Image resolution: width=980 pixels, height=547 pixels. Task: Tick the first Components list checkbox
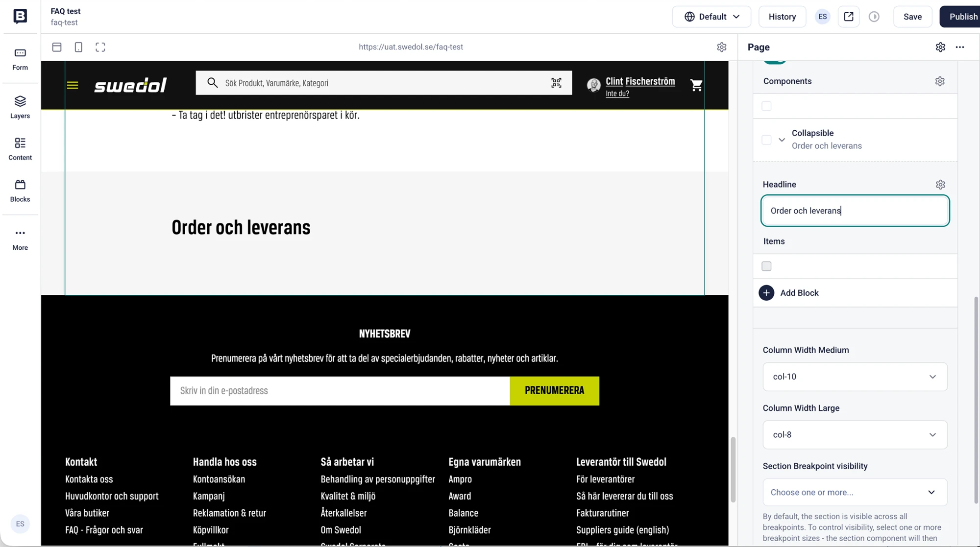coord(766,106)
